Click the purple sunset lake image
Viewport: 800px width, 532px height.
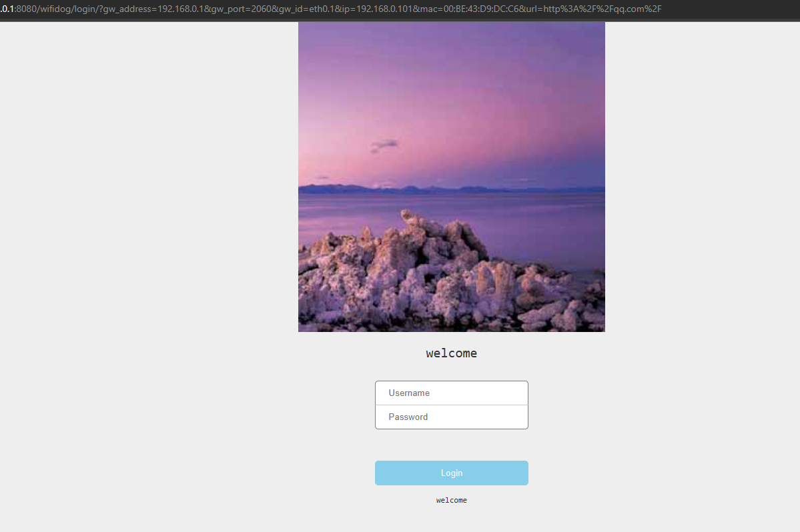452,176
